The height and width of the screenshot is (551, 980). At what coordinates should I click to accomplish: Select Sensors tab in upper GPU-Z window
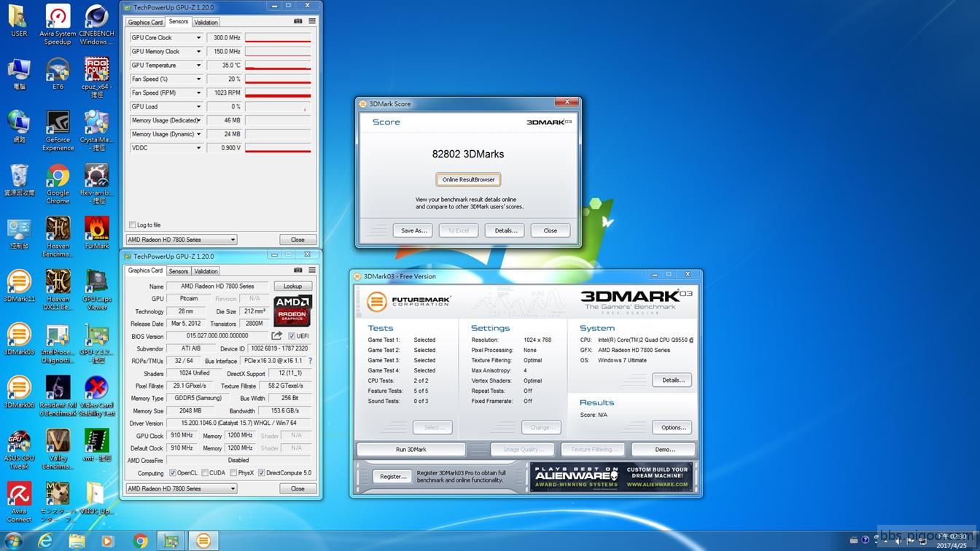click(179, 22)
